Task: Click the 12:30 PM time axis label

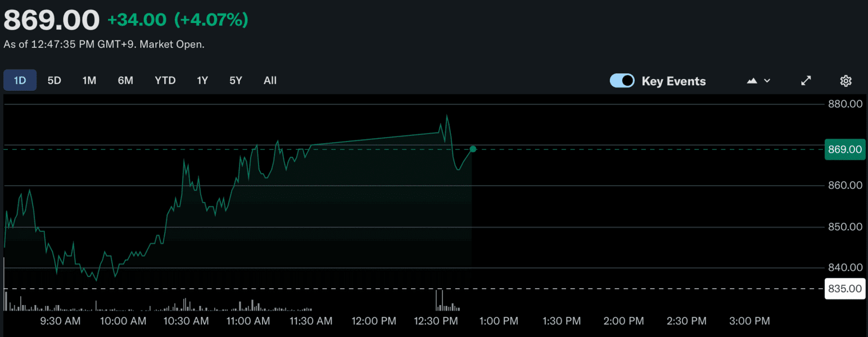Action: click(x=436, y=321)
